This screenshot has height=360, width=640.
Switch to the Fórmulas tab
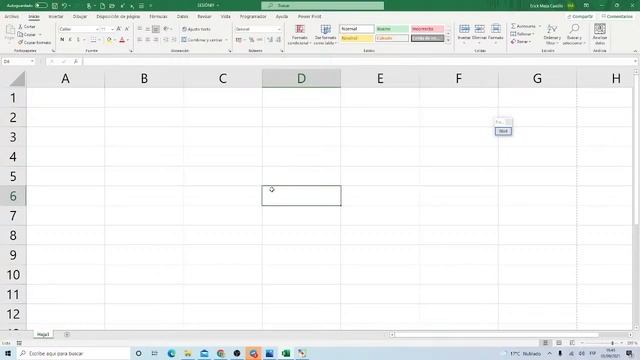(x=158, y=17)
